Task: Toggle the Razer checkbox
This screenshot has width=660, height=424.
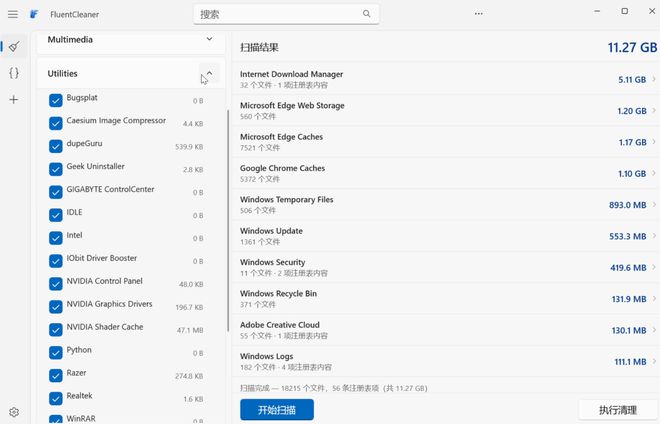Action: coord(56,376)
